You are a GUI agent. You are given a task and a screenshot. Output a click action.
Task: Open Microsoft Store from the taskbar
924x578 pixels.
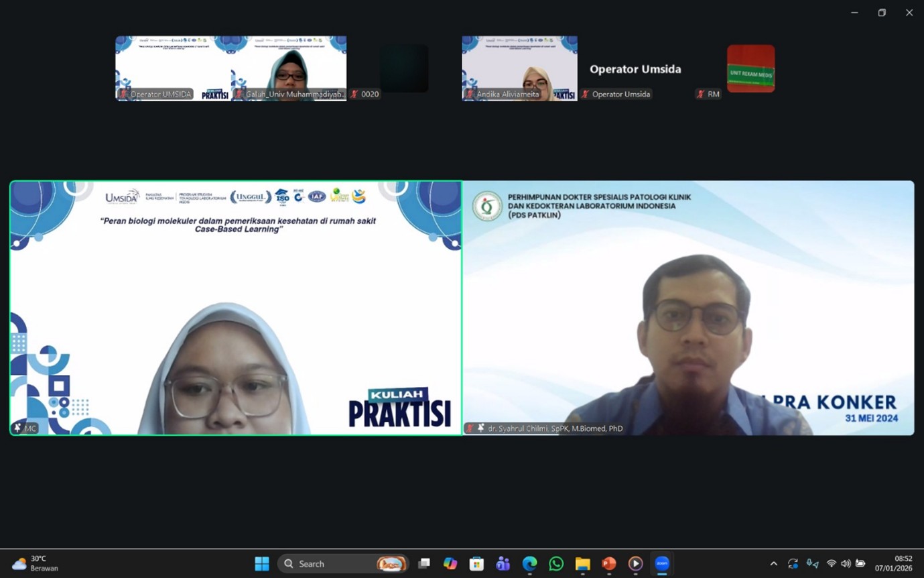[476, 564]
